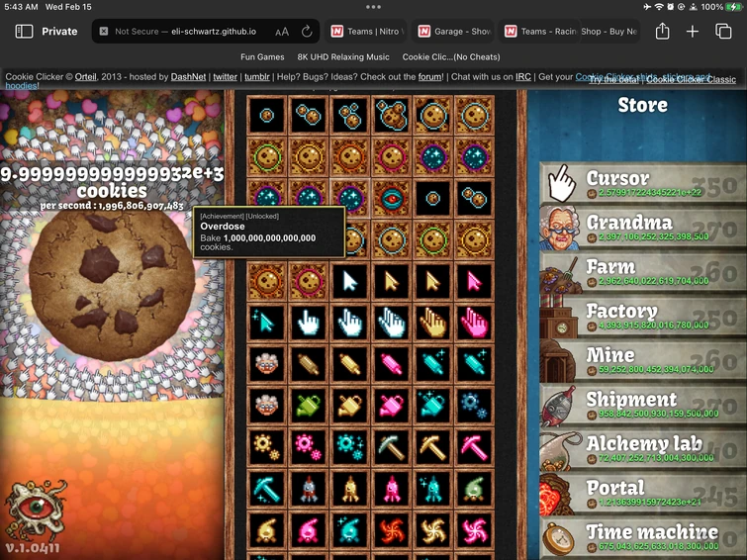Select the pink alchemy flask icon
Viewport: 747px width, 560px height.
(308, 530)
